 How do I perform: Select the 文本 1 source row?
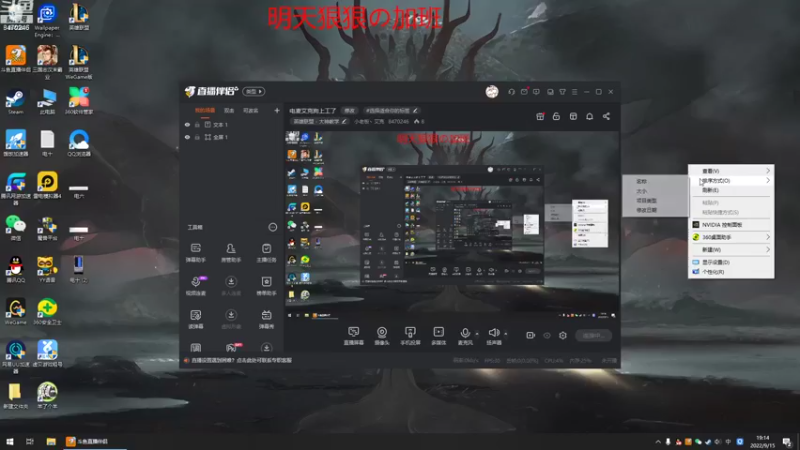tap(231, 124)
